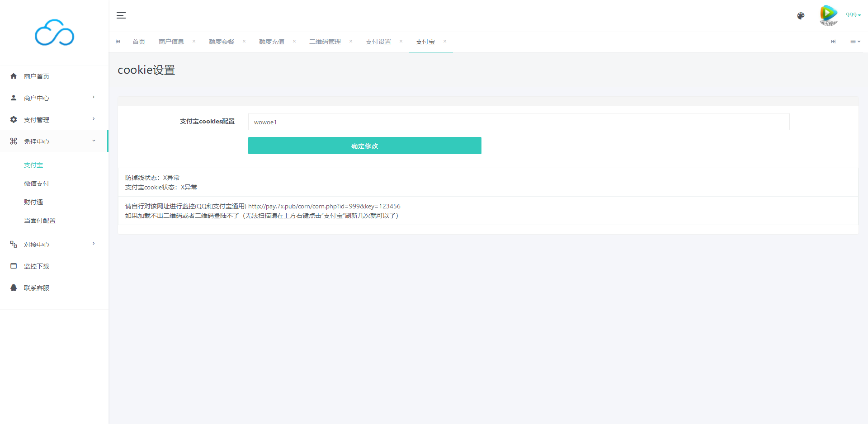
Task: Open the theme palette icon
Action: pyautogui.click(x=801, y=16)
